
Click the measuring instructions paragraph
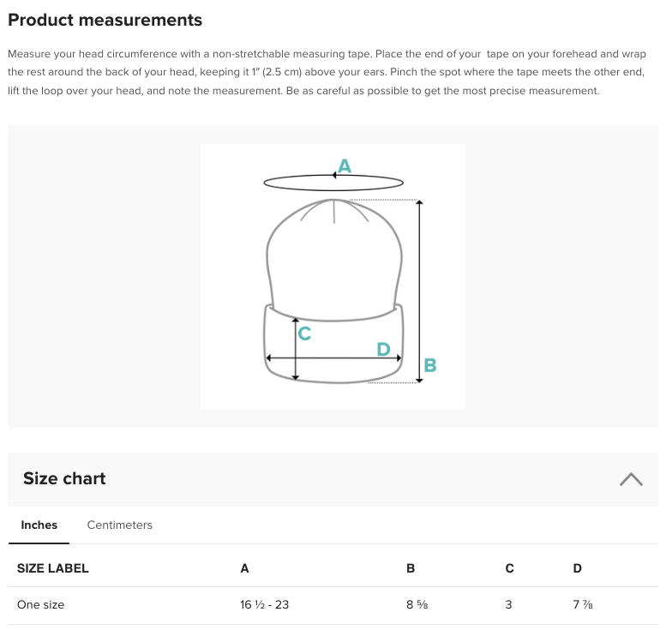click(327, 72)
